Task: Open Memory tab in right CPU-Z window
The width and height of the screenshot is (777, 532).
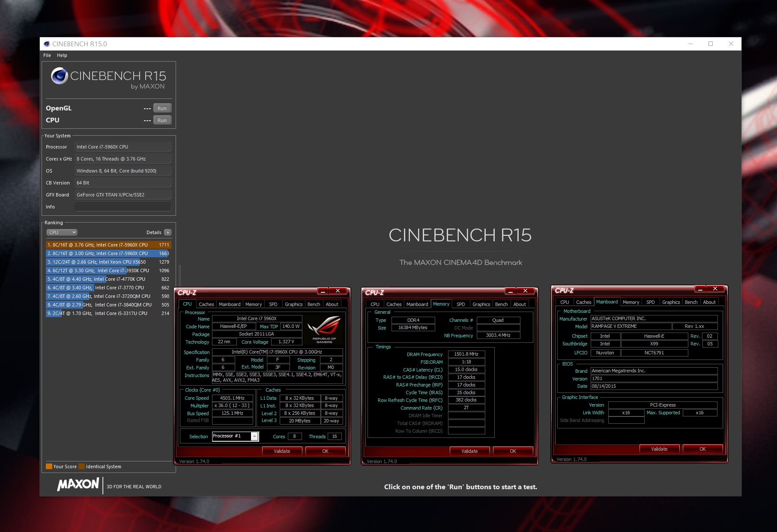Action: tap(631, 302)
